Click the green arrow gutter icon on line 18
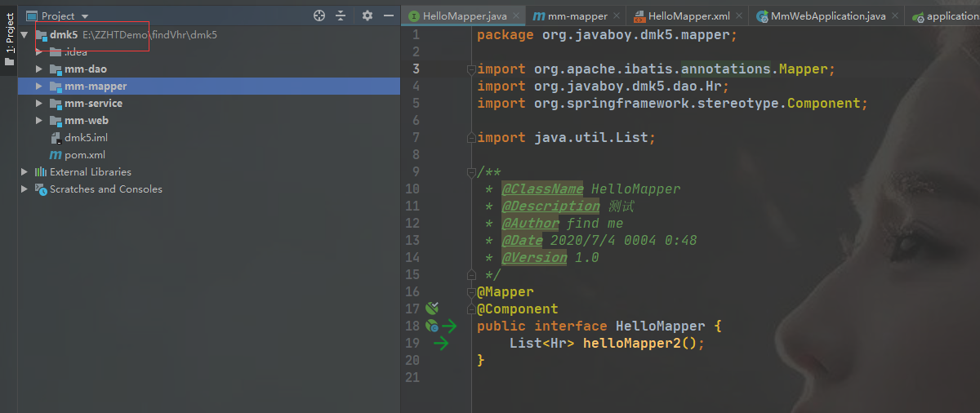 coord(450,326)
